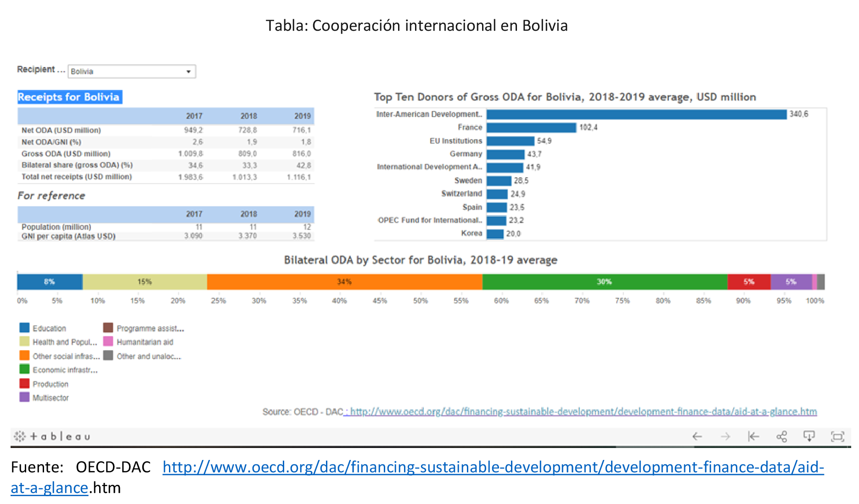Click the orange 34% sector segment
Screen dimensions: 859x504
(345, 282)
